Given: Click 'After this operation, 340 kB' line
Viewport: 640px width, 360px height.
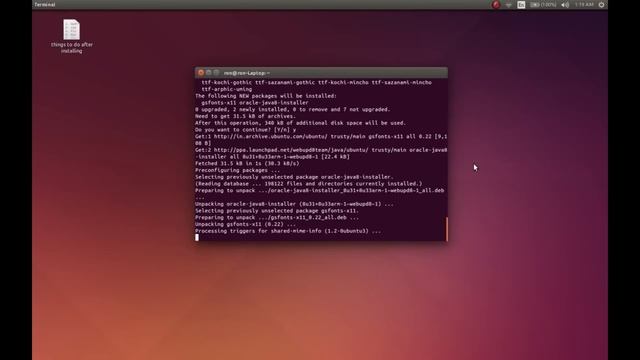Looking at the screenshot, I should tap(300, 123).
